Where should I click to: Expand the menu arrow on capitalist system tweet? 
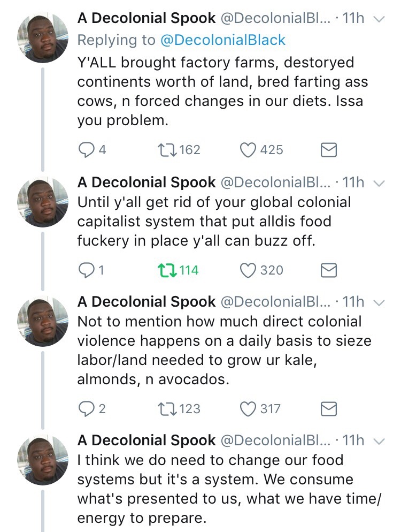click(x=379, y=183)
